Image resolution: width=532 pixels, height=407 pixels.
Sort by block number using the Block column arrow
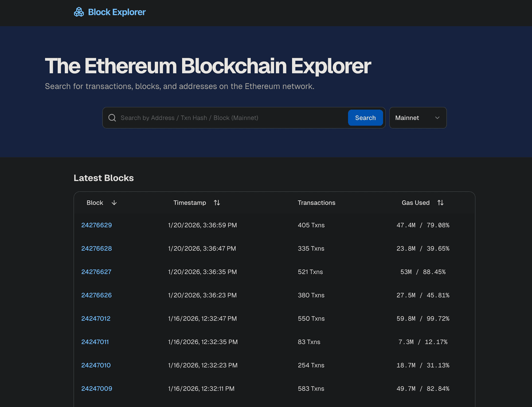pyautogui.click(x=114, y=202)
